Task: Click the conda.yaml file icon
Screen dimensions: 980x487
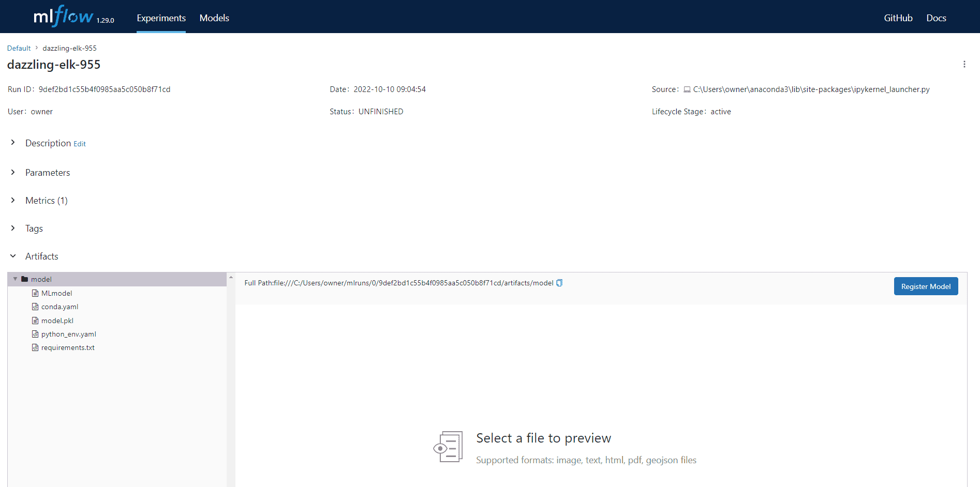Action: [35, 307]
